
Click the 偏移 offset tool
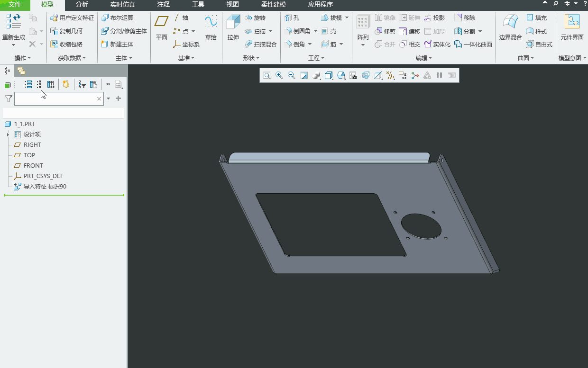tap(409, 31)
